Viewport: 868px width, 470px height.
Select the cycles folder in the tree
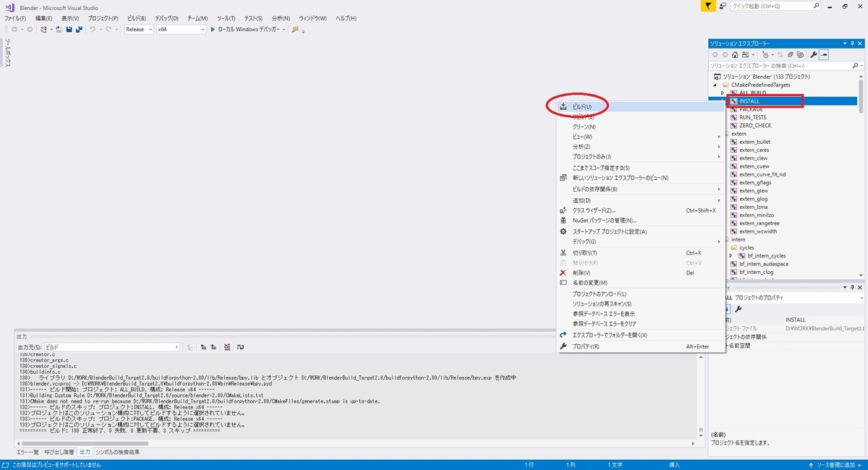coord(745,247)
